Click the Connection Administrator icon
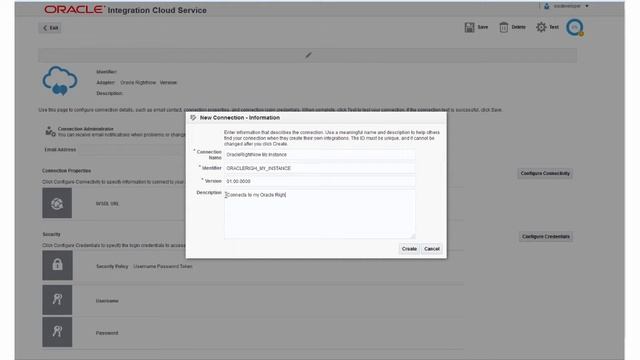The image size is (640, 360). point(50,131)
